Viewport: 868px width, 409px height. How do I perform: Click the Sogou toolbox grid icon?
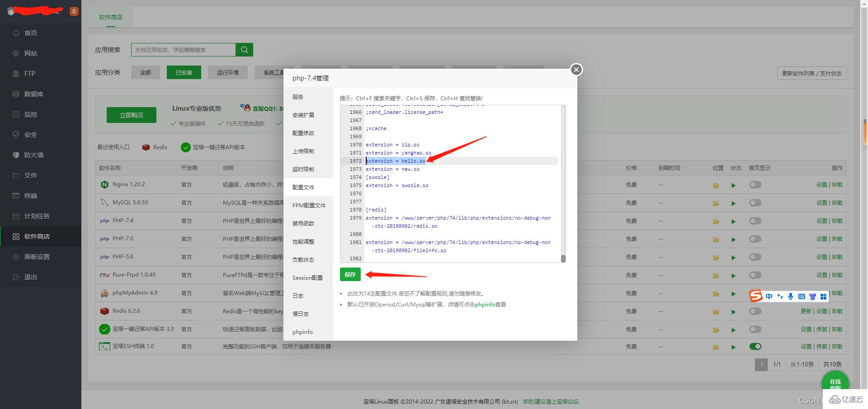[x=823, y=296]
